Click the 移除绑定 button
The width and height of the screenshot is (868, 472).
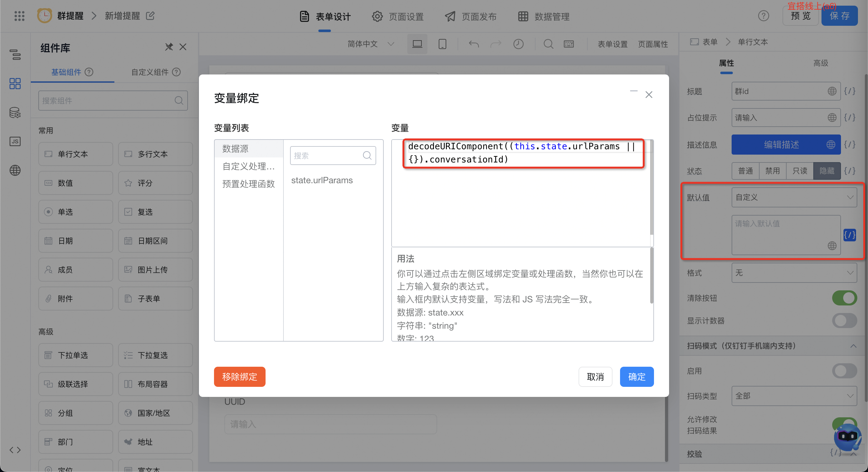[x=239, y=377]
